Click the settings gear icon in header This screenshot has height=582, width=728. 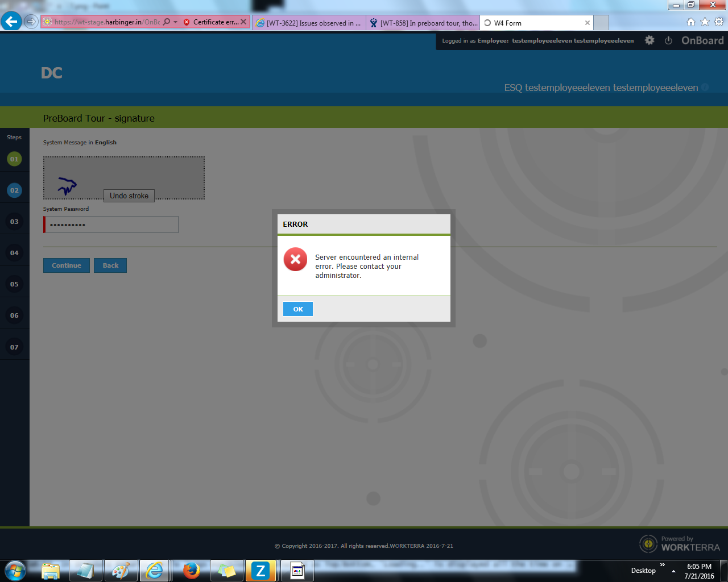650,40
